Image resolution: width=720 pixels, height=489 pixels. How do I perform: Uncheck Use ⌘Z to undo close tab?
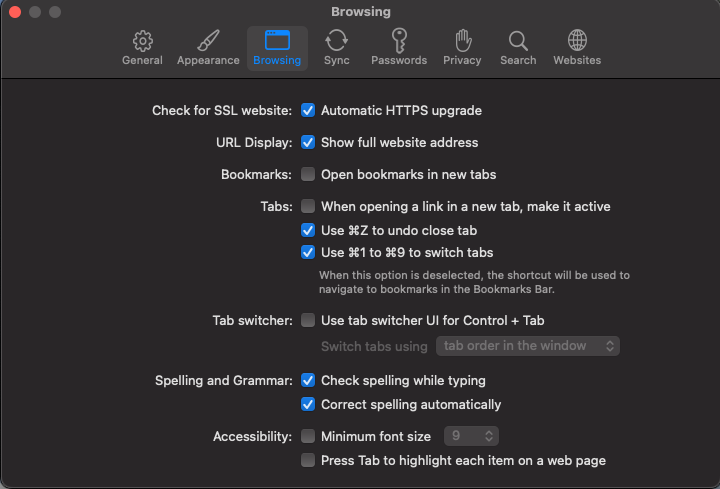[x=309, y=230]
